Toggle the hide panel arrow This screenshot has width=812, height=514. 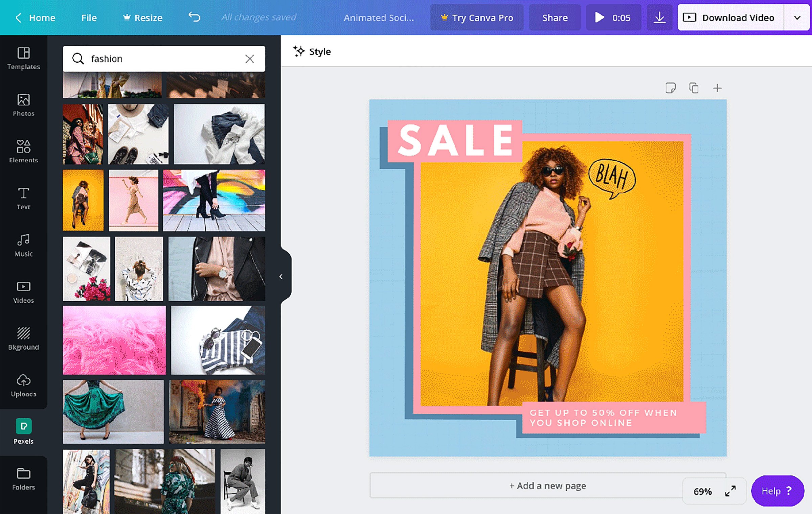tap(281, 276)
